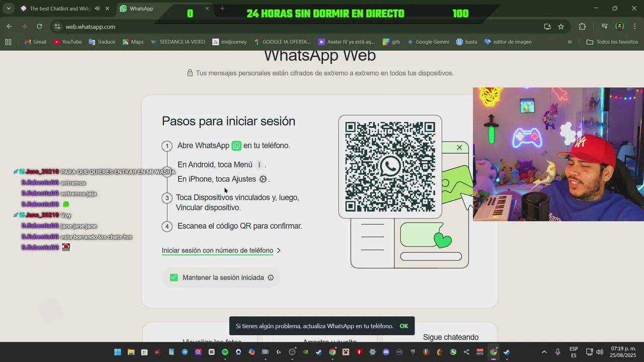Open the basta bookmark
Viewport: 644px width, 362px height.
pyautogui.click(x=466, y=42)
